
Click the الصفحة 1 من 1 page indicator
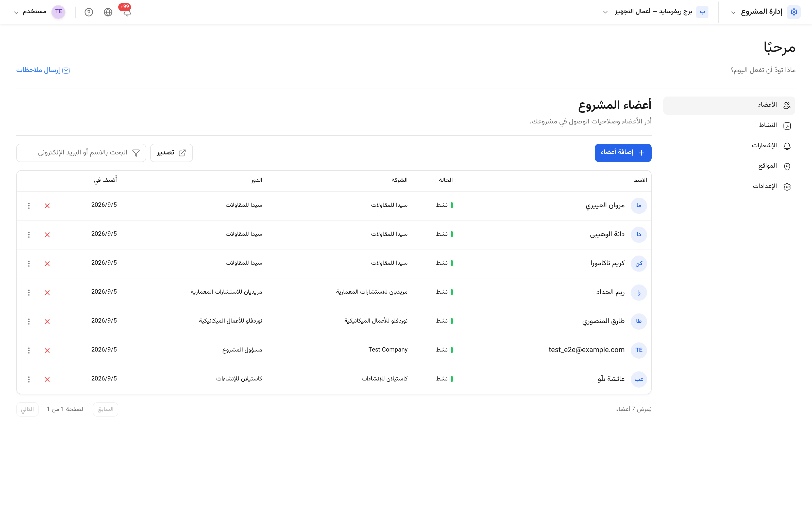pyautogui.click(x=66, y=409)
